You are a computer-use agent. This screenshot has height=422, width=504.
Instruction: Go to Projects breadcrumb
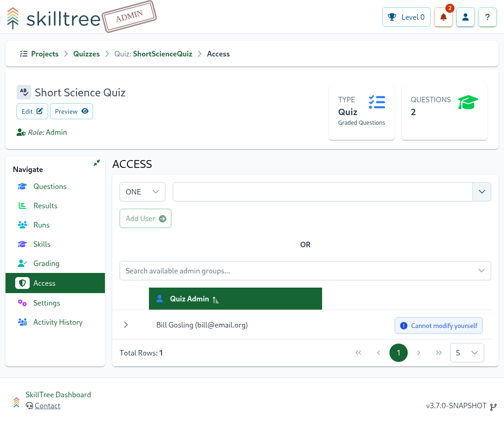coord(45,54)
